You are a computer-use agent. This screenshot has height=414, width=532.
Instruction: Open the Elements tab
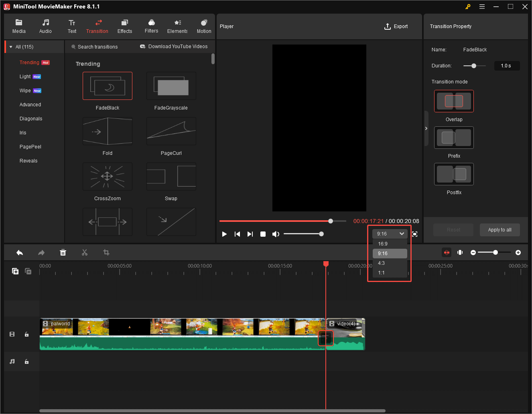pyautogui.click(x=177, y=26)
